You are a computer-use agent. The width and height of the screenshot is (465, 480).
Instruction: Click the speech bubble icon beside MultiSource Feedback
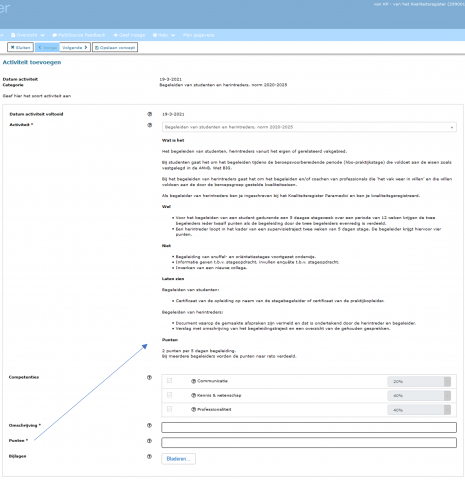(55, 35)
